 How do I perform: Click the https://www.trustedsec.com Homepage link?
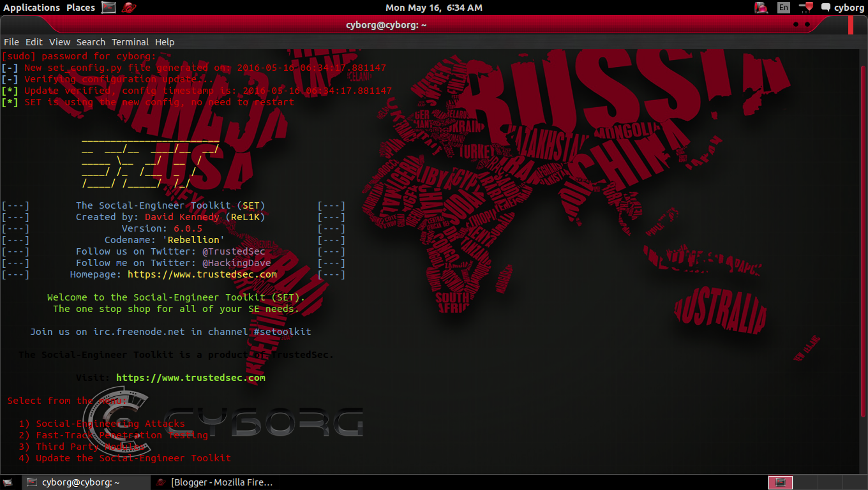(x=202, y=274)
